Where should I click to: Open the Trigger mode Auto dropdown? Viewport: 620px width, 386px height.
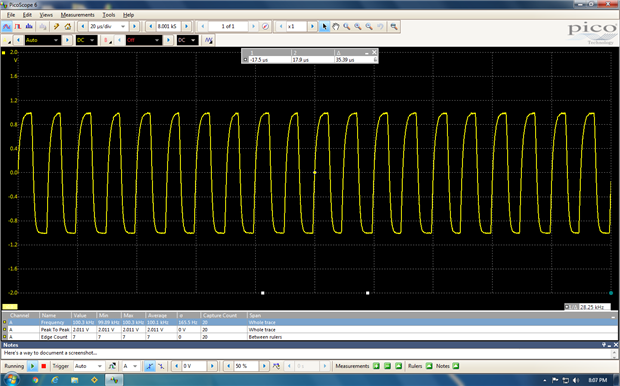pyautogui.click(x=89, y=366)
